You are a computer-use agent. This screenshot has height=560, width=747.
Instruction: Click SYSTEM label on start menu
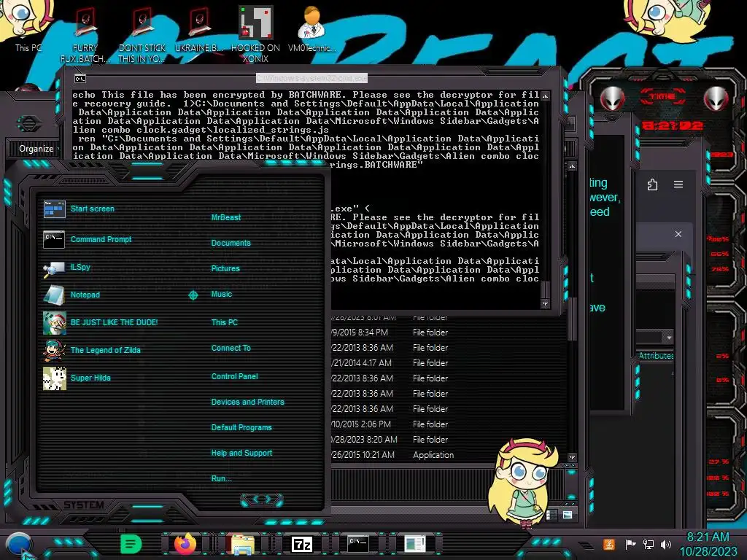click(84, 505)
